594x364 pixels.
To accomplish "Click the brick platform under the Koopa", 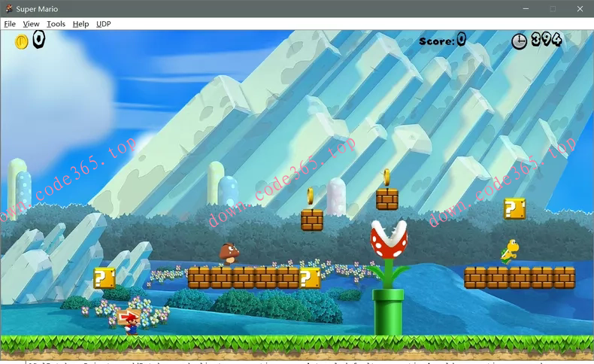I will point(520,278).
